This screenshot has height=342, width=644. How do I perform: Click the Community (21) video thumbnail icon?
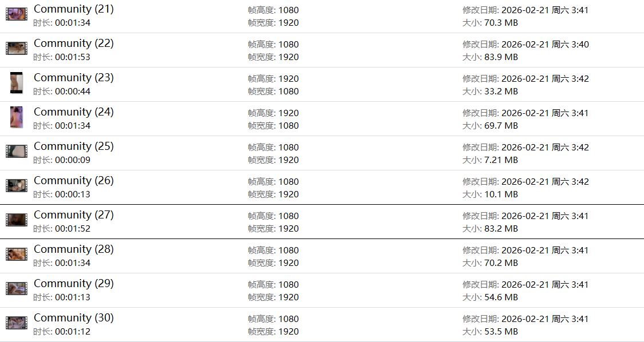point(16,14)
